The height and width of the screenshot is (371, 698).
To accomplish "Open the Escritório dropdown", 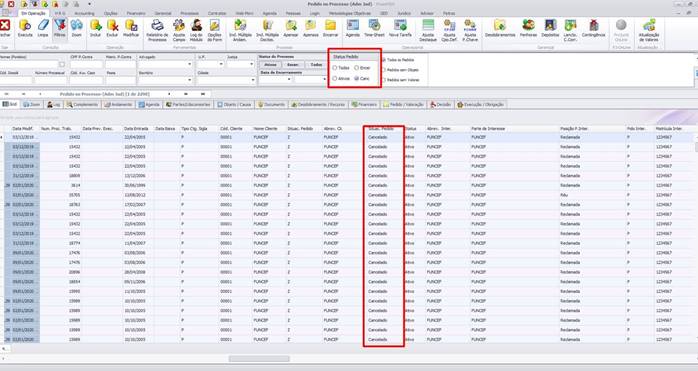I will [x=190, y=80].
